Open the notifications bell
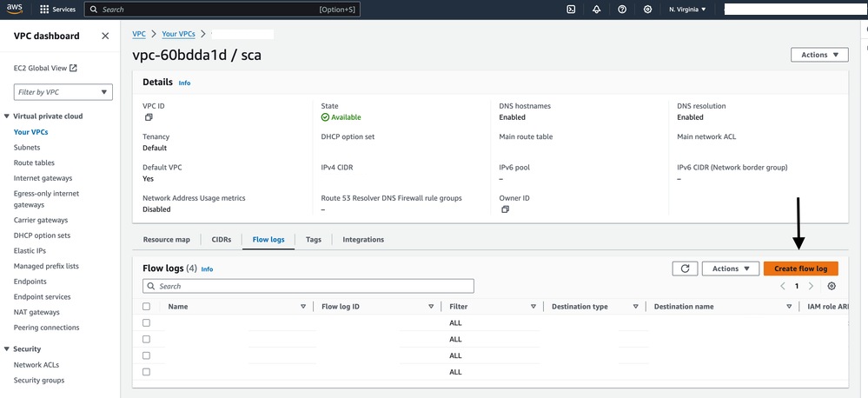This screenshot has height=398, width=868. point(597,10)
